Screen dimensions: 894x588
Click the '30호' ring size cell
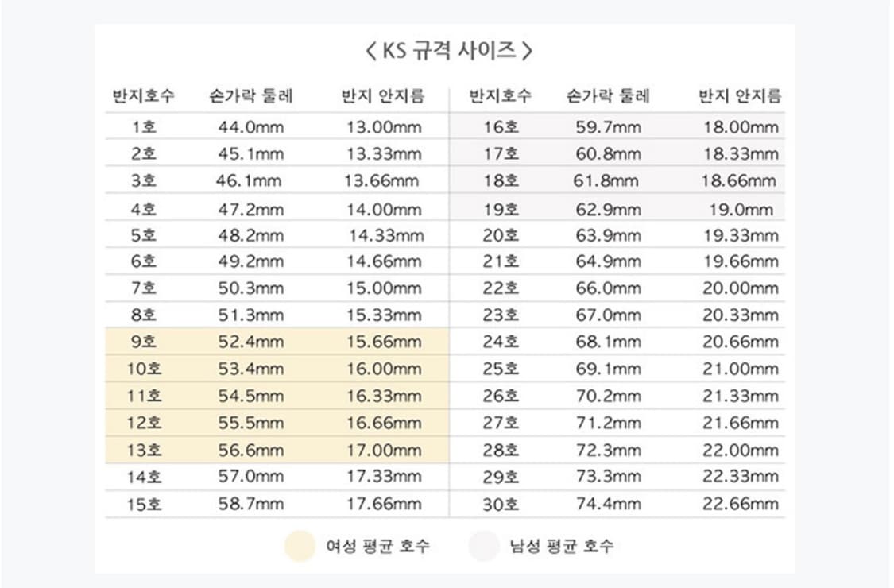(501, 504)
